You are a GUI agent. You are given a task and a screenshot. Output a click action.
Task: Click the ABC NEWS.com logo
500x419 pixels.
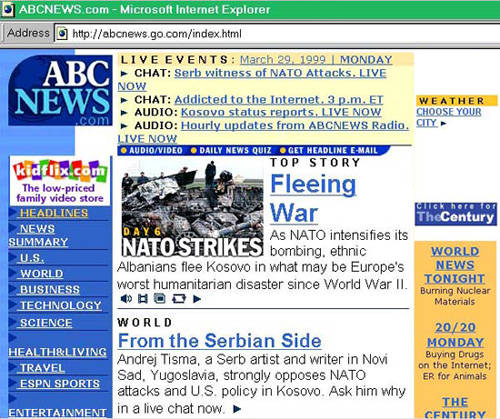coord(60,90)
